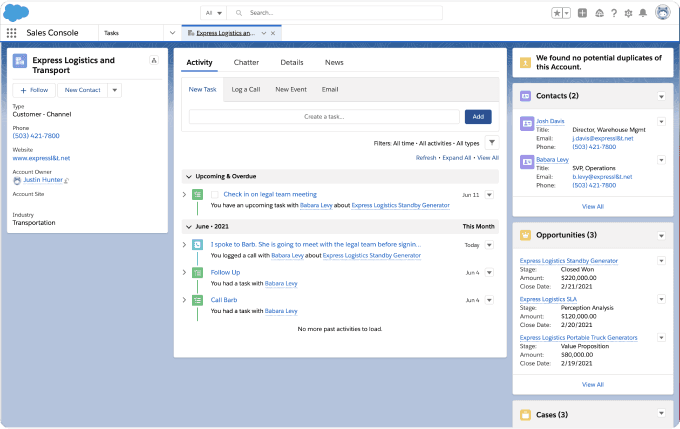Expand the Call Barb task details
680x429 pixels.
point(184,300)
